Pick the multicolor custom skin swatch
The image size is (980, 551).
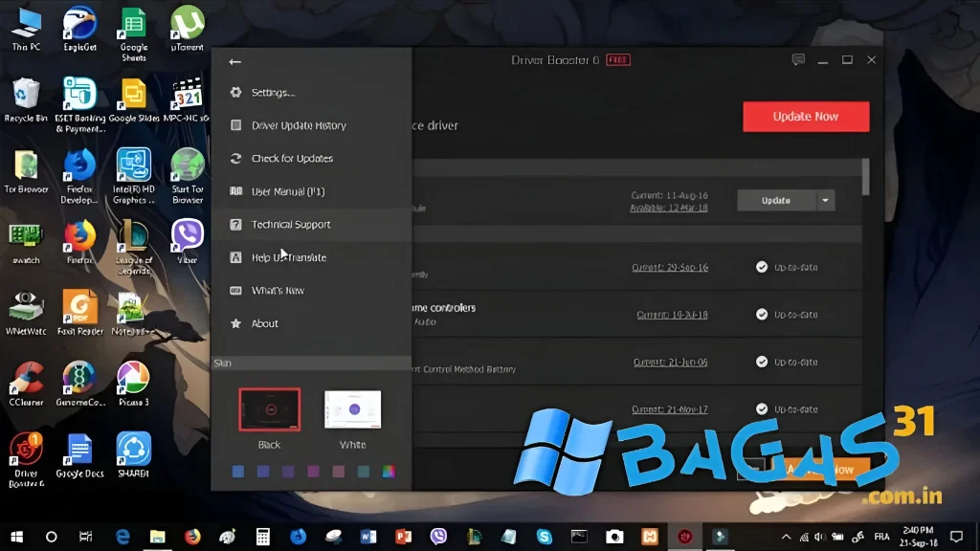coord(389,472)
